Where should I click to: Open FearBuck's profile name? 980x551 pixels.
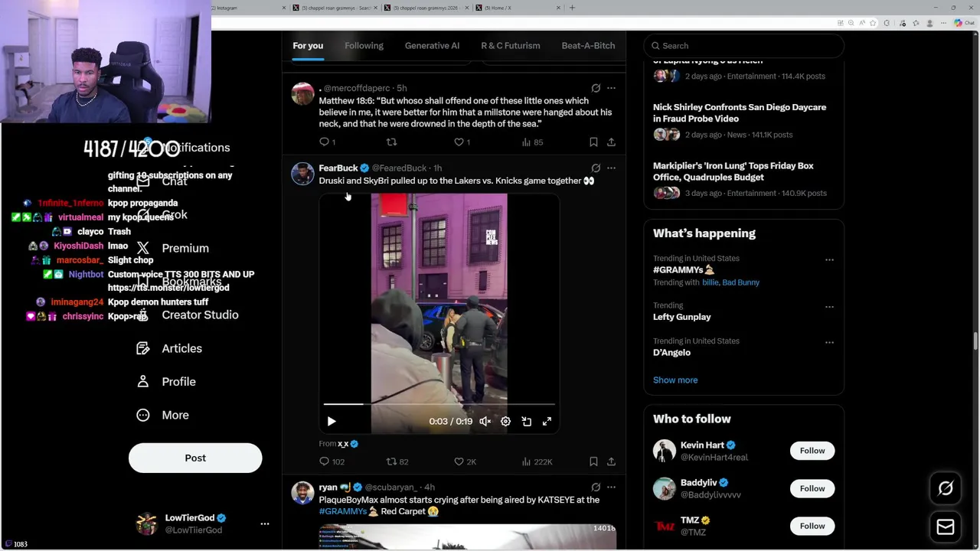338,168
